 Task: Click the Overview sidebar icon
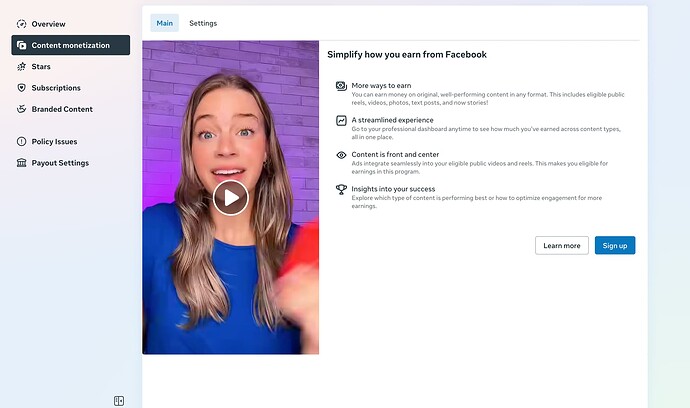pos(22,24)
